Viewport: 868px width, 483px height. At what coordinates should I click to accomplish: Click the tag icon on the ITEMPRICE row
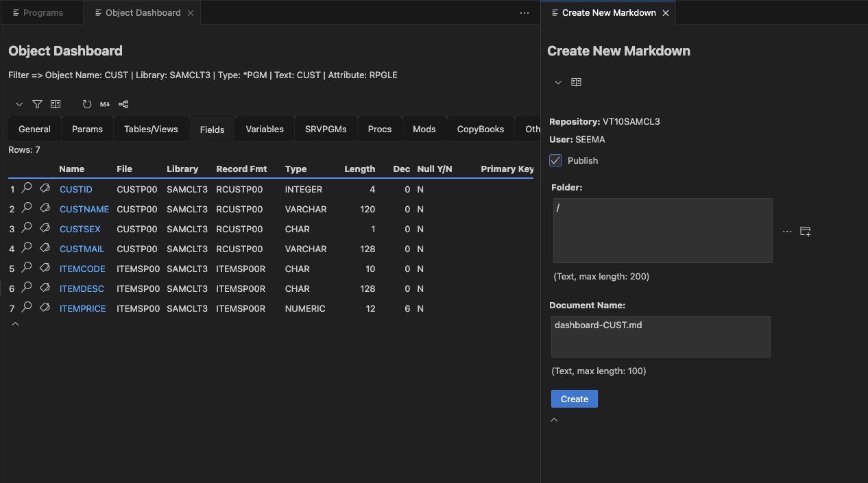pyautogui.click(x=45, y=308)
